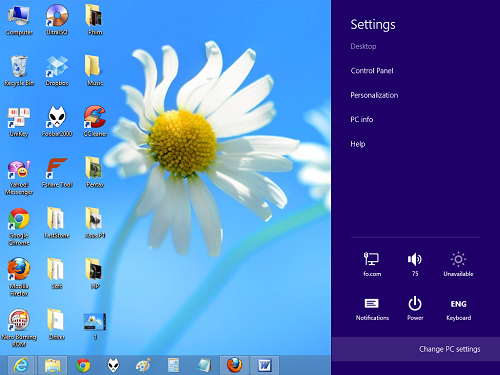
Task: Open the volume control showing 75
Action: (x=415, y=264)
